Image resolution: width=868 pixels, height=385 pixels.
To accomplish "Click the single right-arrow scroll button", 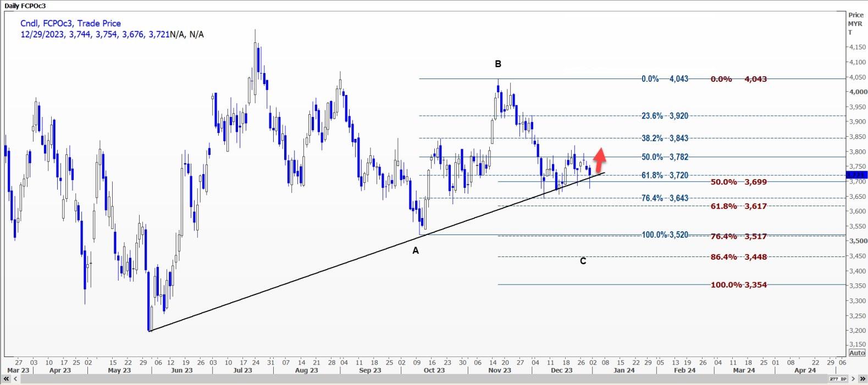I will (853, 379).
